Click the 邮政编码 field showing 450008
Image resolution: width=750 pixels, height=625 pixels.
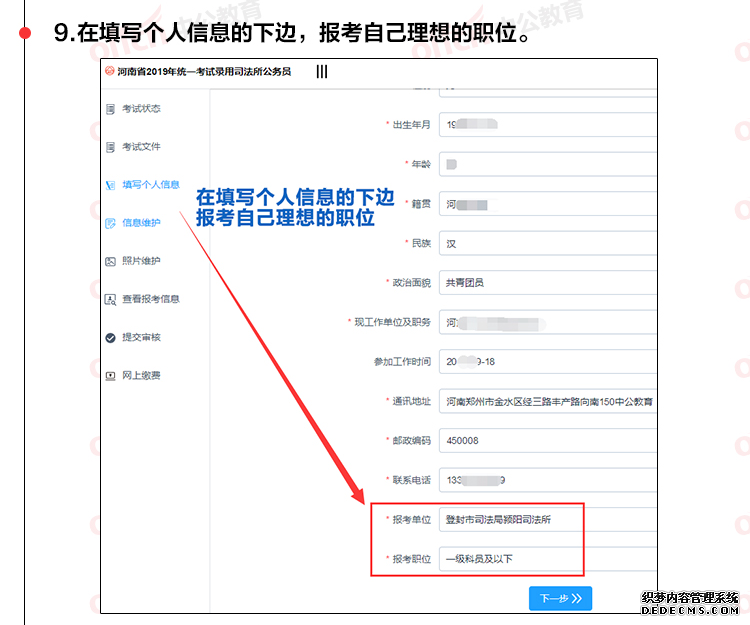tap(548, 440)
